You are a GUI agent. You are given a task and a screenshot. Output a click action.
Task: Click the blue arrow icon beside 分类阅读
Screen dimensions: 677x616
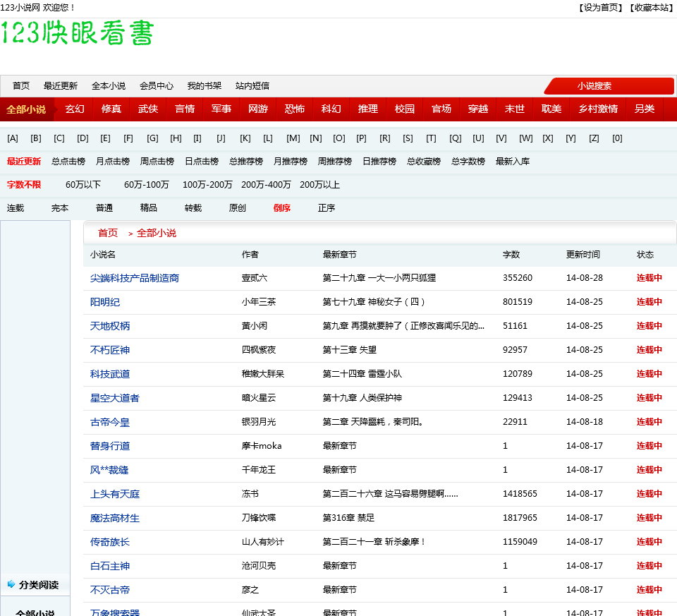(11, 584)
